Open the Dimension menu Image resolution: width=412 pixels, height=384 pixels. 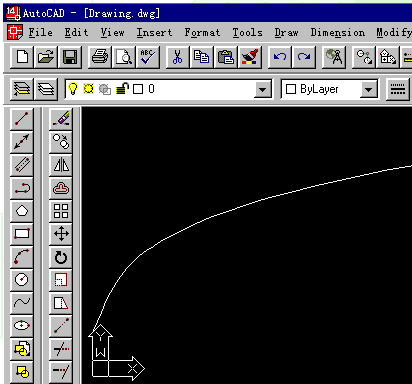point(338,32)
